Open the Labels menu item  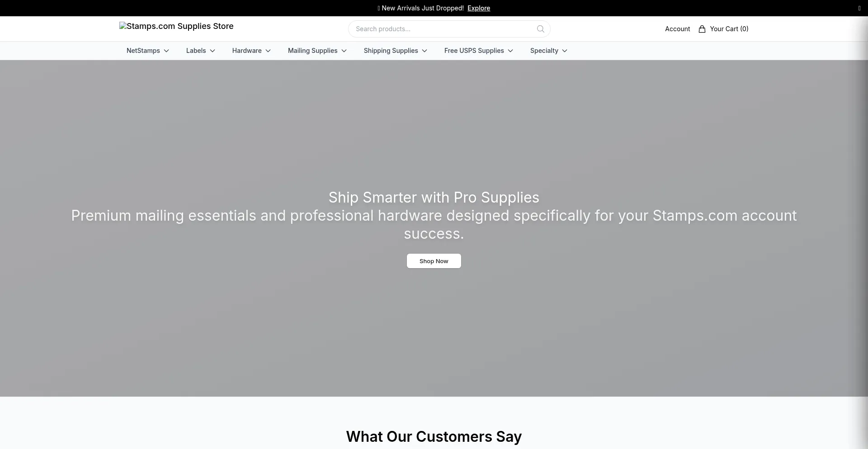coord(196,51)
